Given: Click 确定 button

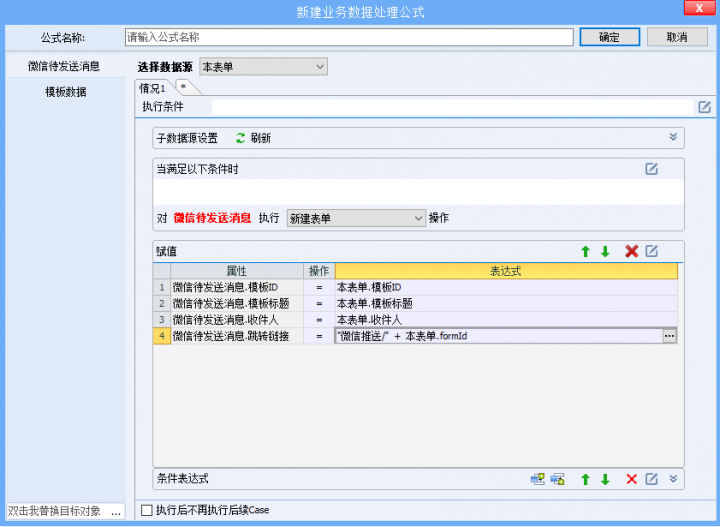Looking at the screenshot, I should click(x=609, y=37).
